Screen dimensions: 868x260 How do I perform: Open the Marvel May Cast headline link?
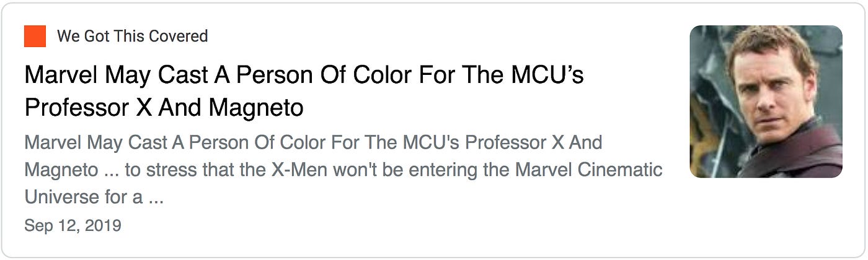(x=304, y=92)
